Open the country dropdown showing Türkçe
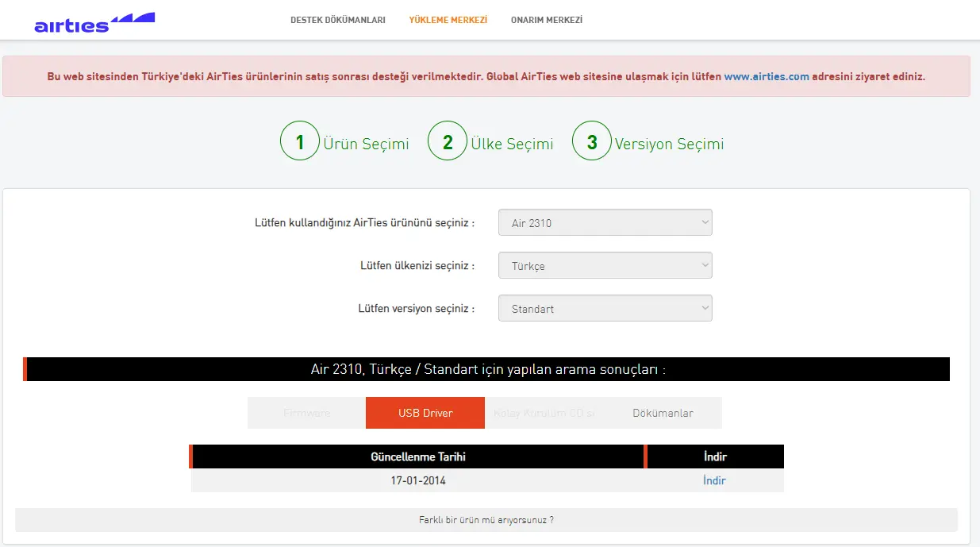 click(605, 266)
